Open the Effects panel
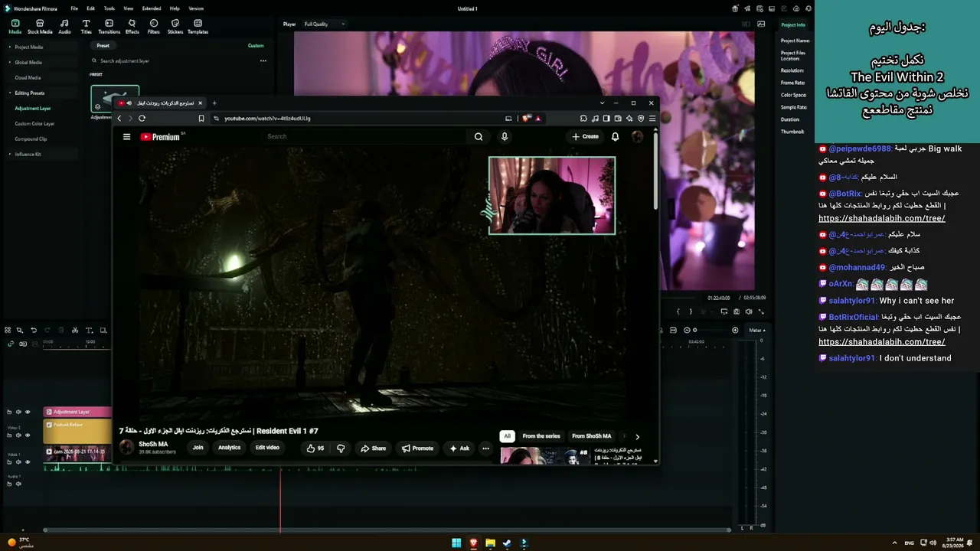 [132, 27]
